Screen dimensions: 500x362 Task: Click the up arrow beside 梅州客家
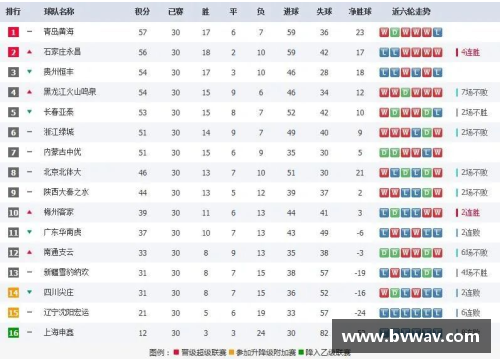point(29,212)
